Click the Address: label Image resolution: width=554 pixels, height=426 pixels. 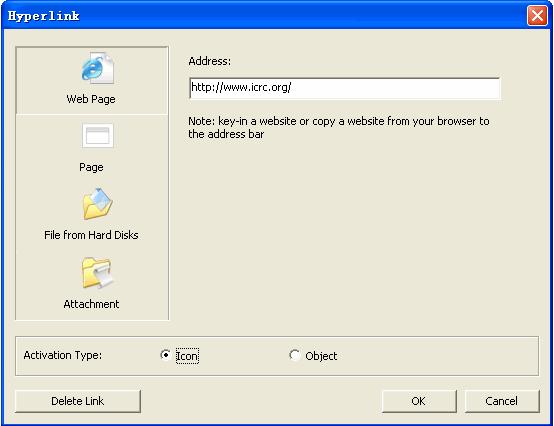point(210,61)
